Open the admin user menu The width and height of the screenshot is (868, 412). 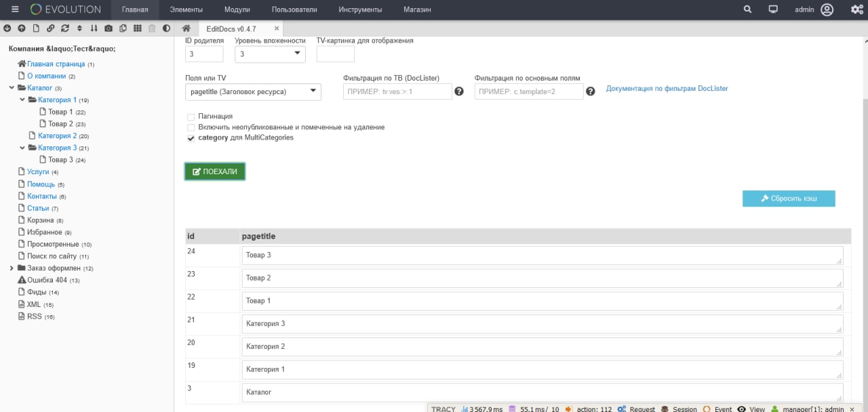pos(814,9)
